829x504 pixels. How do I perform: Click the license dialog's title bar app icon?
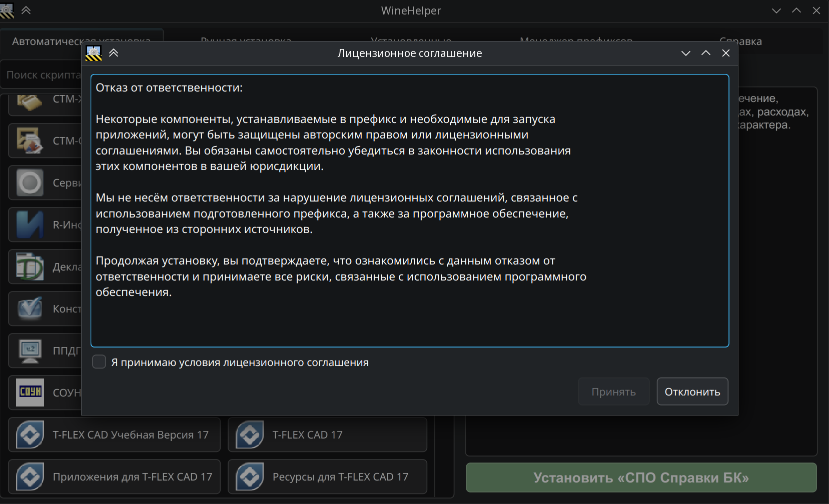click(x=94, y=53)
